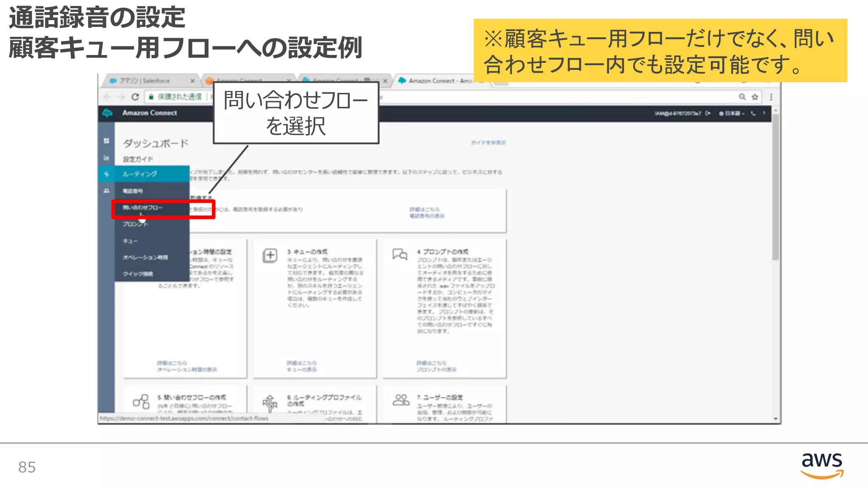This screenshot has width=868, height=488.
Task: Click the routing icon in sidebar
Action: click(x=106, y=174)
